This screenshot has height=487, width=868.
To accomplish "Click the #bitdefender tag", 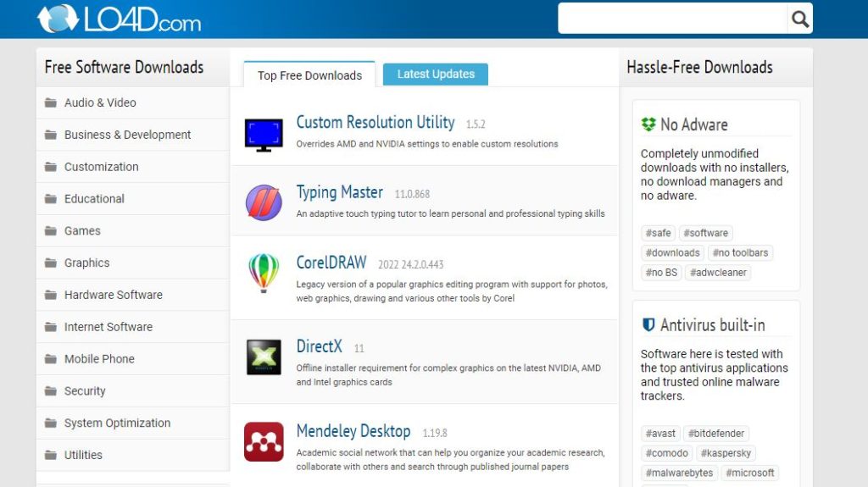I will pyautogui.click(x=715, y=434).
